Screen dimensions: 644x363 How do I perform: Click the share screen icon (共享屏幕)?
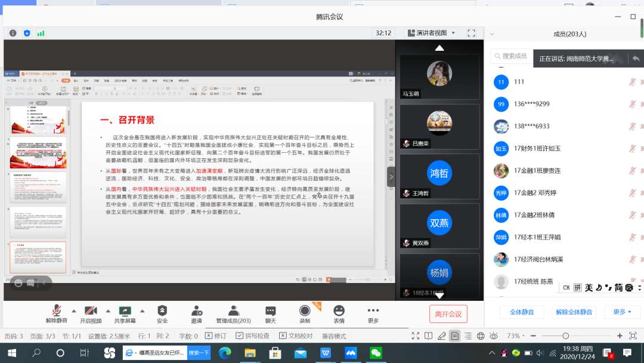point(125,310)
